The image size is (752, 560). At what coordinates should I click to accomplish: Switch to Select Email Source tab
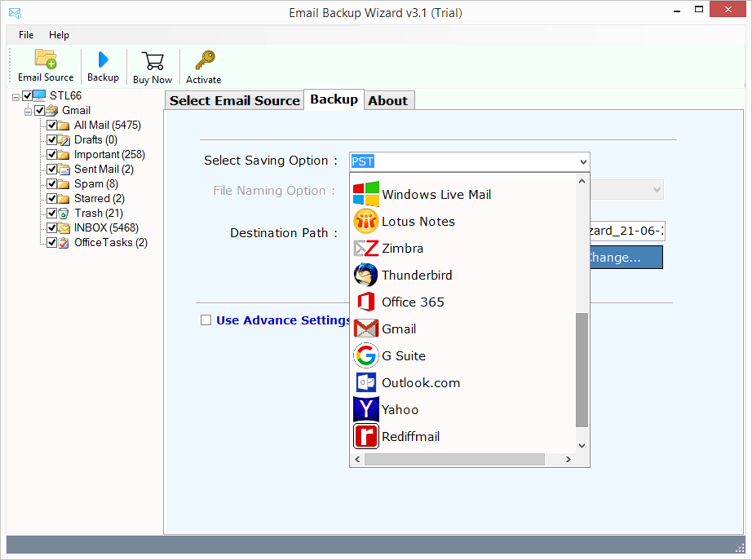click(235, 101)
